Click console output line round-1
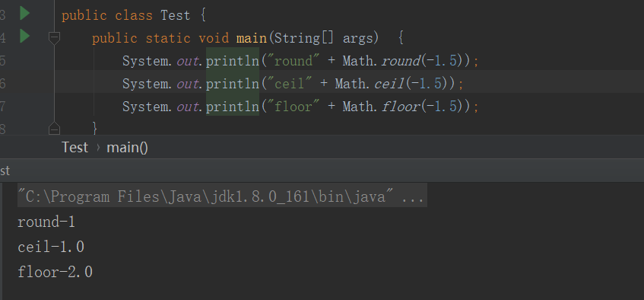This screenshot has height=300, width=644. [x=46, y=222]
